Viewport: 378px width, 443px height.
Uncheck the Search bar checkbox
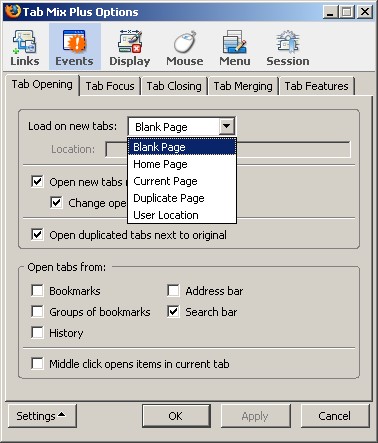pyautogui.click(x=173, y=312)
